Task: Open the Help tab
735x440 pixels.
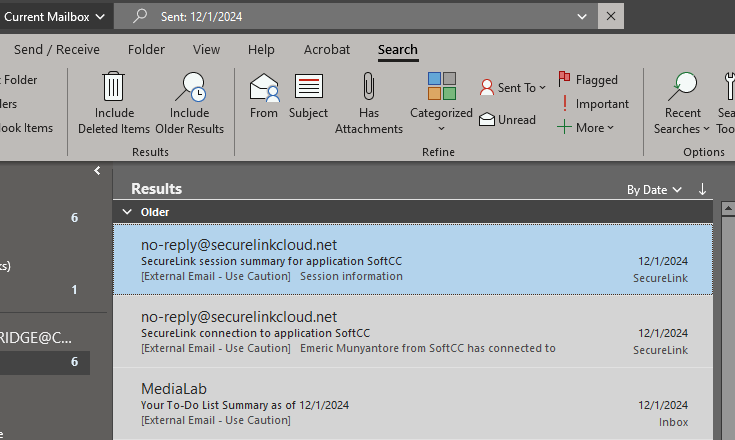Action: (261, 50)
